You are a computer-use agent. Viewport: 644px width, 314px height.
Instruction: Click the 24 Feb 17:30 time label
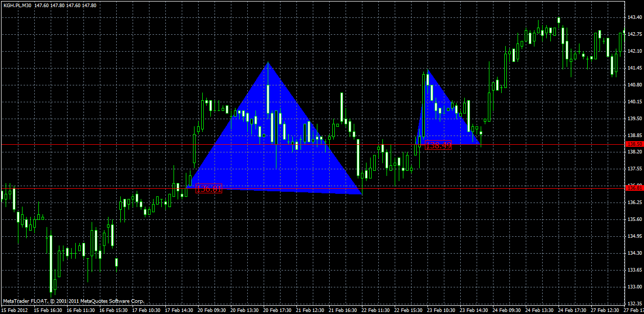[x=572, y=310]
